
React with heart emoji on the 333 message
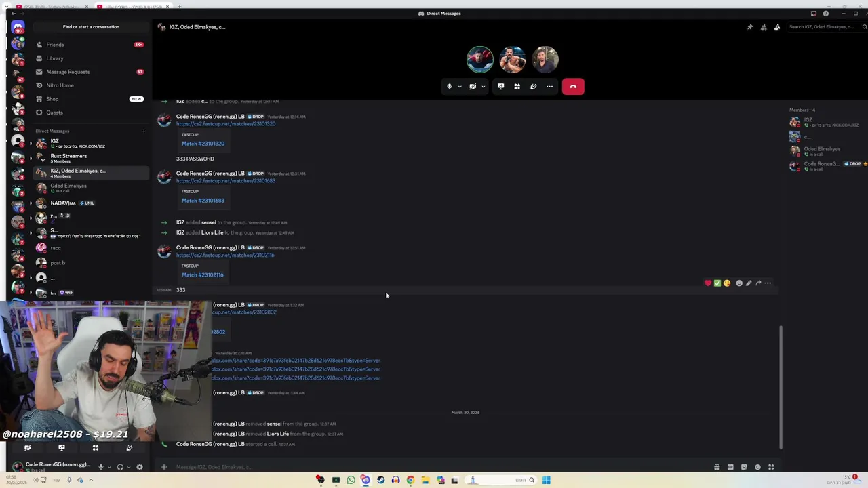tap(708, 283)
